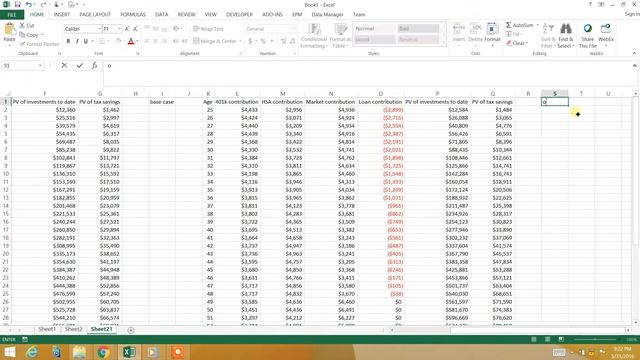This screenshot has height=360, width=640.
Task: Click the 'base case' cell
Action: coord(162,102)
